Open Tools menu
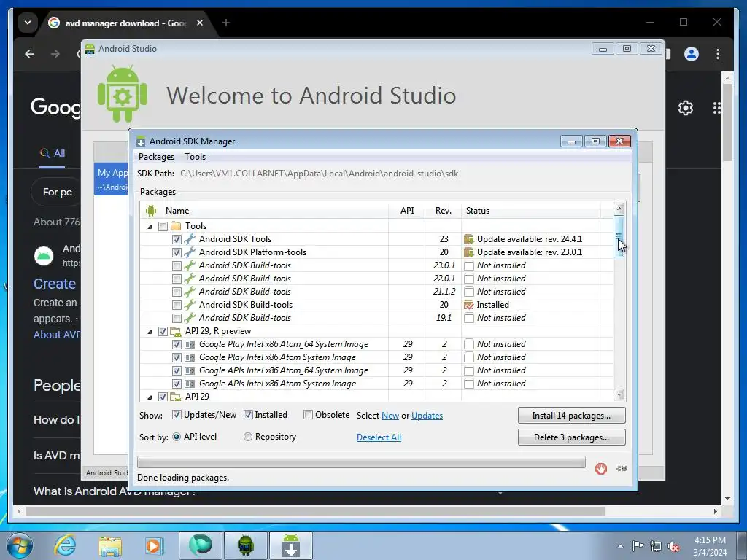This screenshot has width=747, height=560. pos(196,157)
